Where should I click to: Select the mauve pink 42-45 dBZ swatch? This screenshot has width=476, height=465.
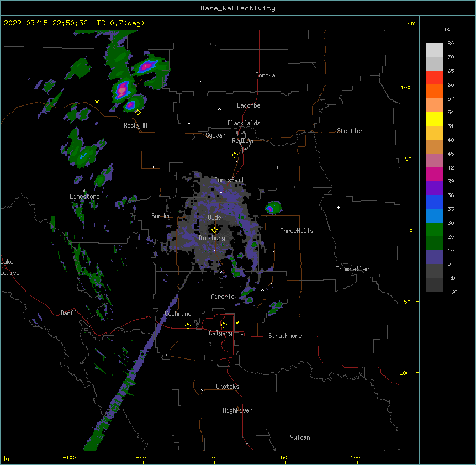[434, 160]
